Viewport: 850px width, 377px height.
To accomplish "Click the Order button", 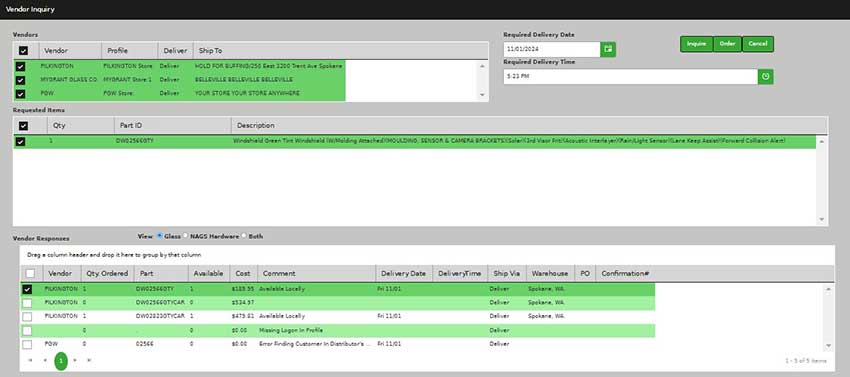I will [x=727, y=44].
